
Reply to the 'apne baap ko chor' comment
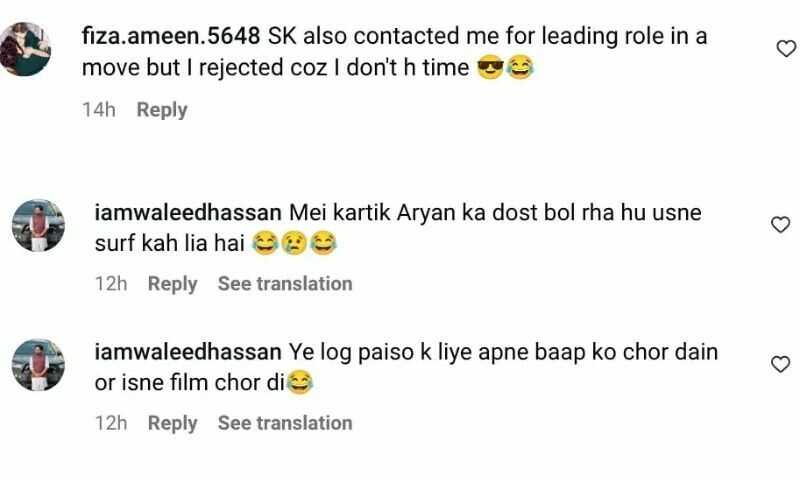coord(172,423)
